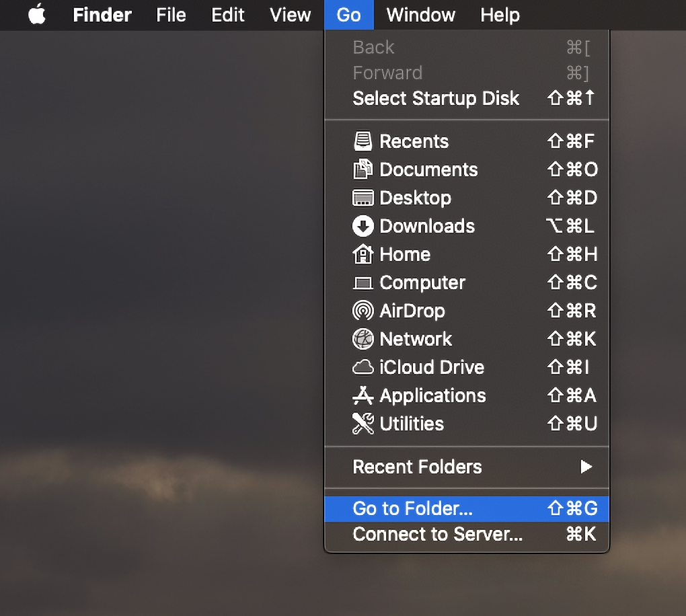Click the ⇧⌘U shortcut beside Utilities
Image resolution: width=686 pixels, height=616 pixels.
click(572, 424)
